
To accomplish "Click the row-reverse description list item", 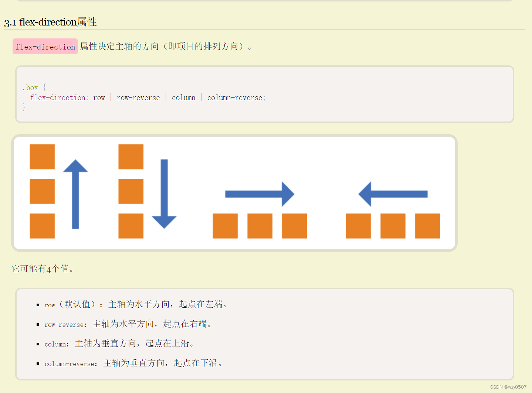I will (x=129, y=324).
